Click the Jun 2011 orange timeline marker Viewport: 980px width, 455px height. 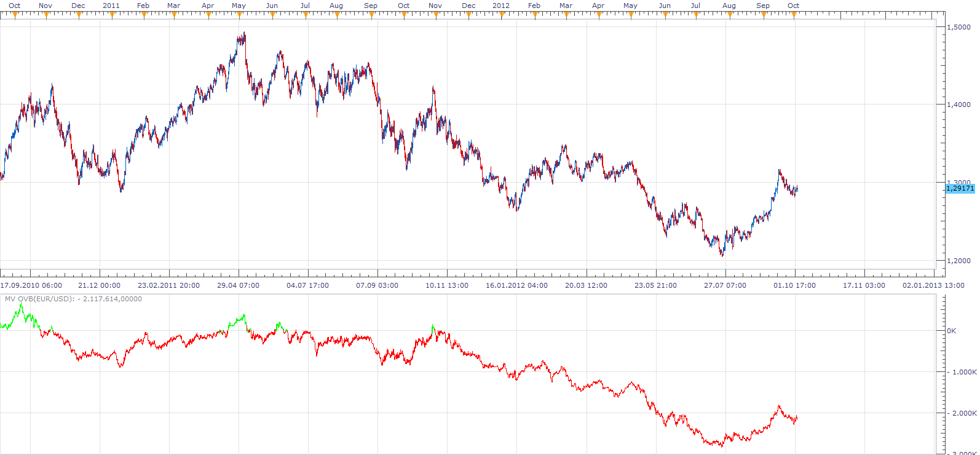pos(272,15)
